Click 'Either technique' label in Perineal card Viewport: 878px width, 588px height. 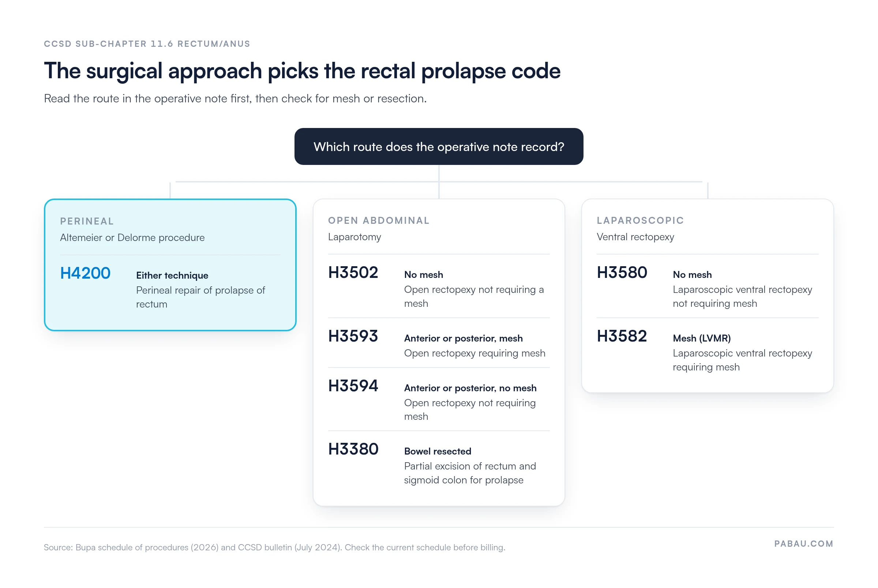click(x=172, y=275)
